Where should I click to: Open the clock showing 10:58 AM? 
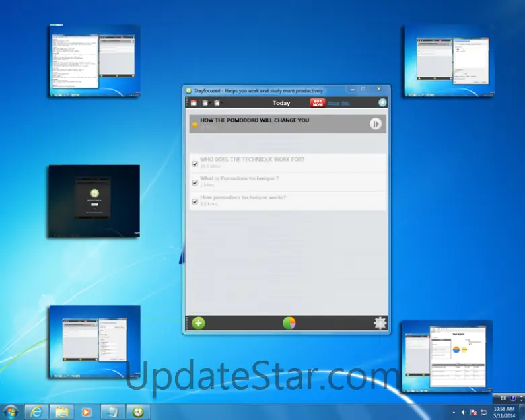click(x=504, y=413)
